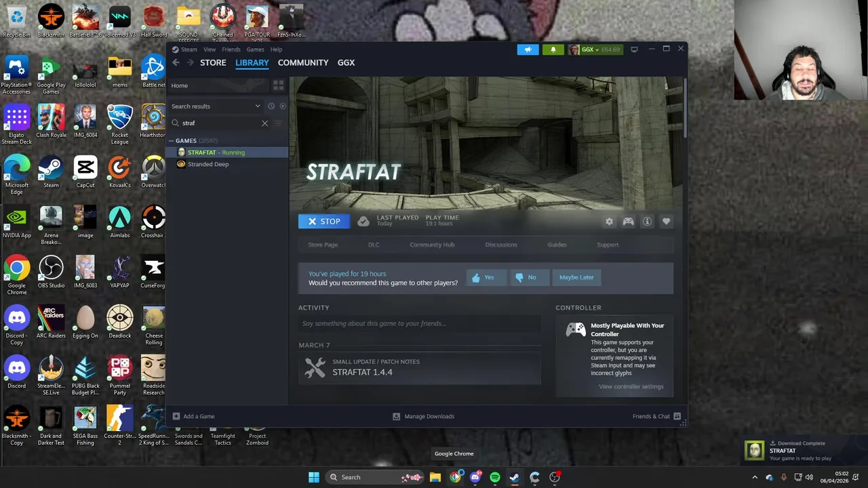
Task: Click Add a Game
Action: (x=193, y=416)
